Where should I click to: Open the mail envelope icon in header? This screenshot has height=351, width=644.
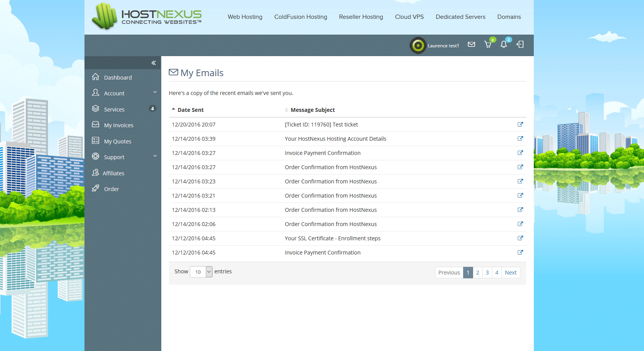click(471, 45)
